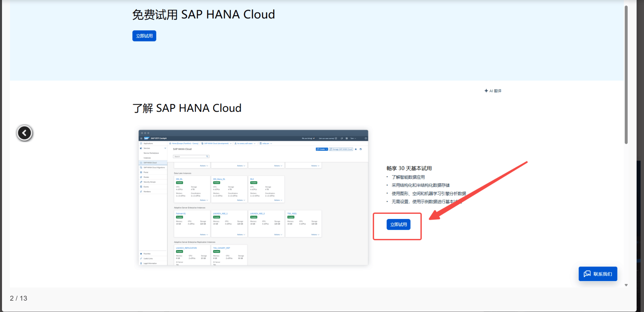Click the search magnifier icon in screenshot
Viewport: 644px width, 312px height.
click(x=207, y=156)
